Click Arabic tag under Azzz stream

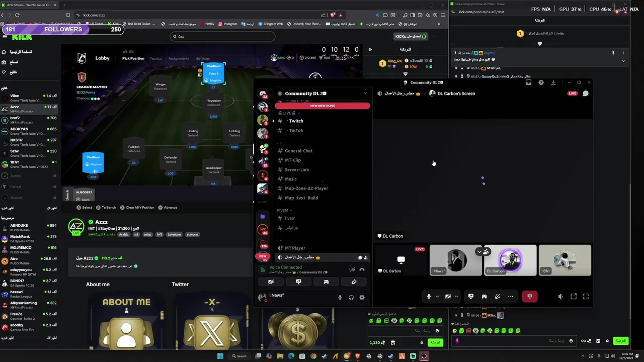click(x=124, y=234)
